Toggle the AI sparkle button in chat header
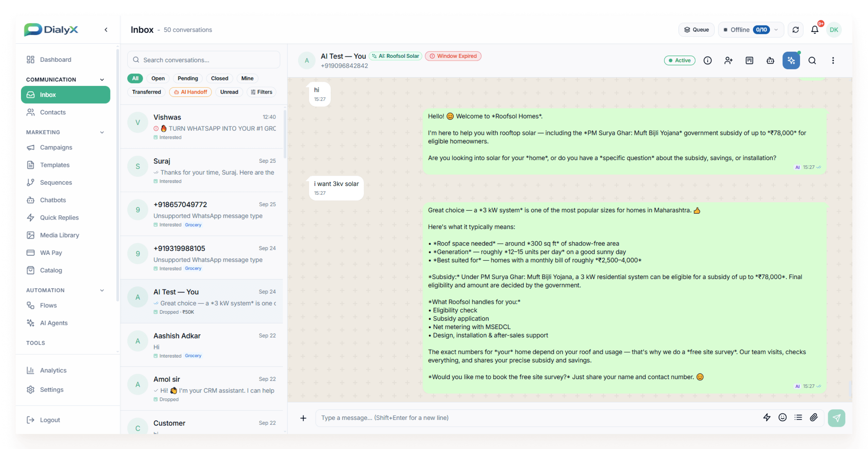The height and width of the screenshot is (449, 868). (791, 60)
